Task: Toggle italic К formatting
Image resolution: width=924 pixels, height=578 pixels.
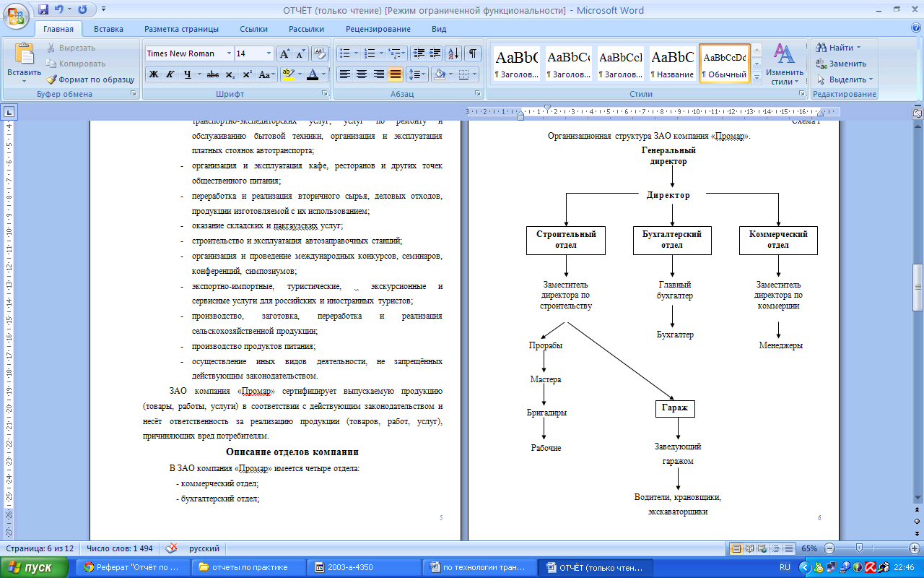Action: [170, 74]
